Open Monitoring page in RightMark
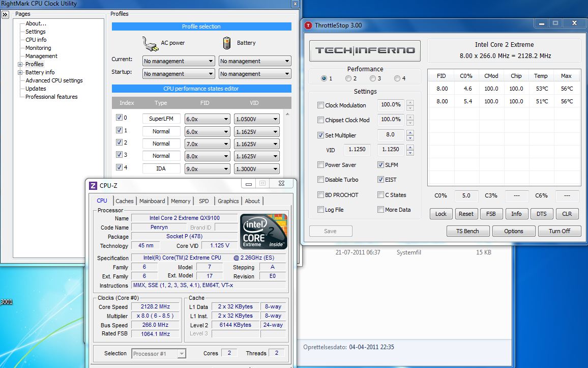This screenshot has width=588, height=368. [38, 48]
